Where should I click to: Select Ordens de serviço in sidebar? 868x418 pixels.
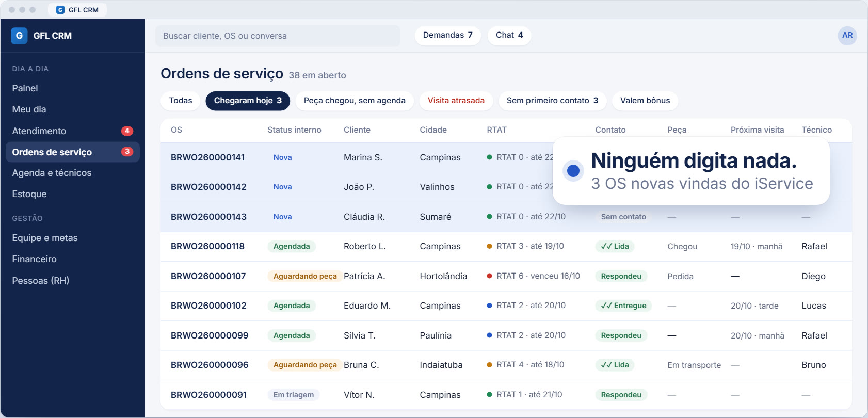tap(73, 152)
